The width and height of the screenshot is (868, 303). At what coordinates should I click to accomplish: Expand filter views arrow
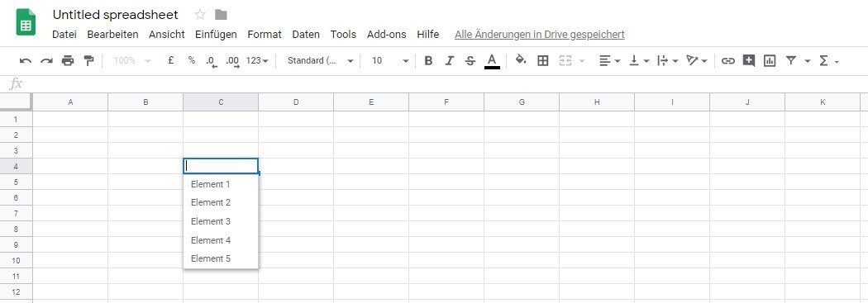point(807,61)
